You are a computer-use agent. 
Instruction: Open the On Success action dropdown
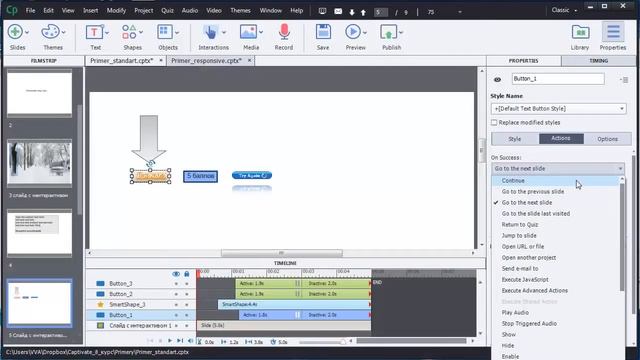coord(558,169)
